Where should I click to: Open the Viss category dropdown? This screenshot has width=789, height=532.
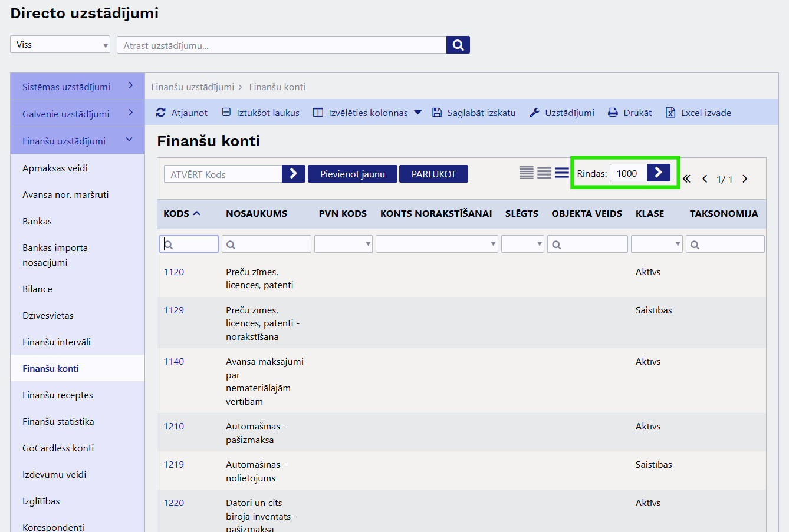(60, 45)
